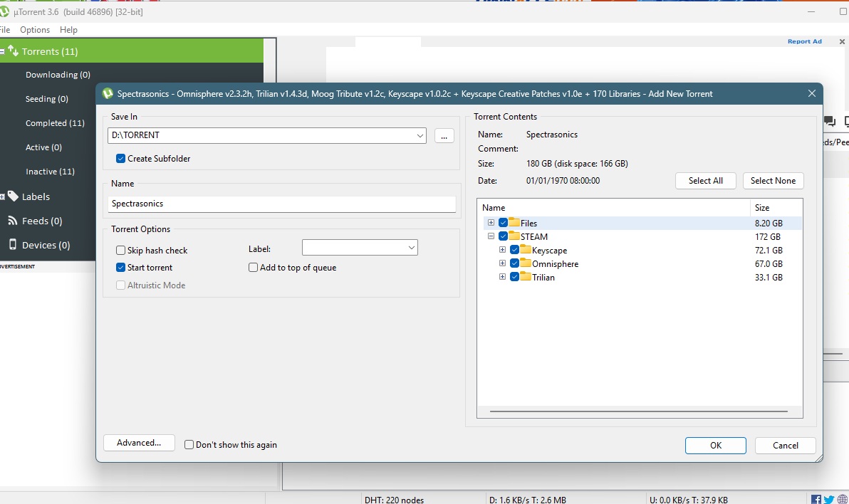Click the chat bubbles icon behind dialog
Viewport: 849px width, 504px height.
830,121
